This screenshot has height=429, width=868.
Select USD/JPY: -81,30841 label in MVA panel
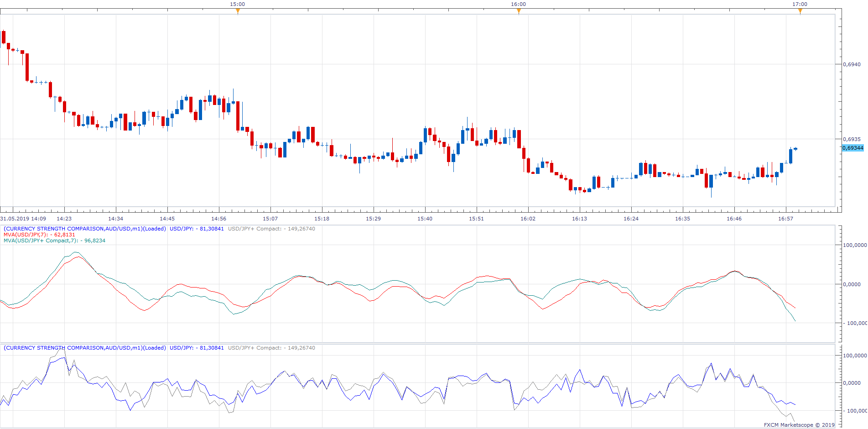coord(197,229)
